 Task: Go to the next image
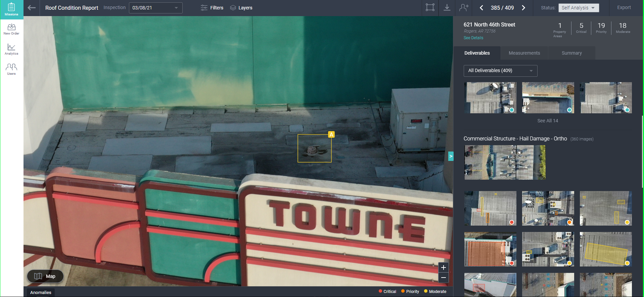(x=523, y=8)
